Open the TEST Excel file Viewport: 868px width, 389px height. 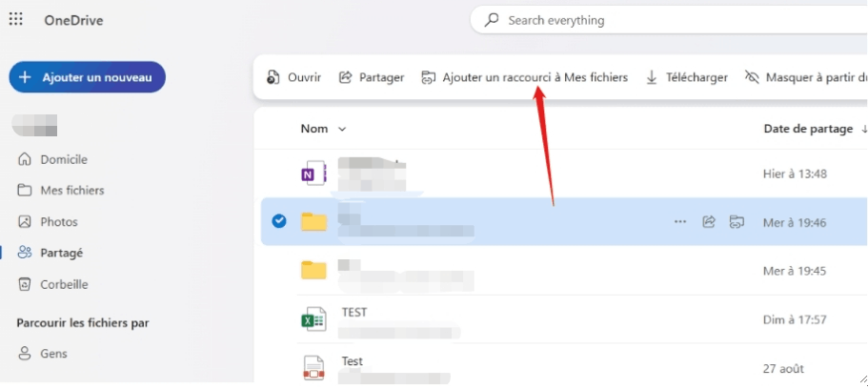point(354,313)
